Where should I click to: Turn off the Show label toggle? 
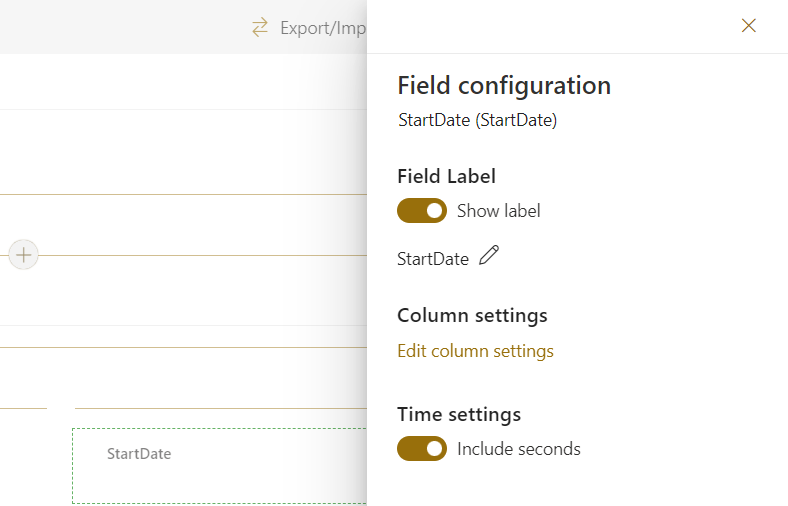421,211
